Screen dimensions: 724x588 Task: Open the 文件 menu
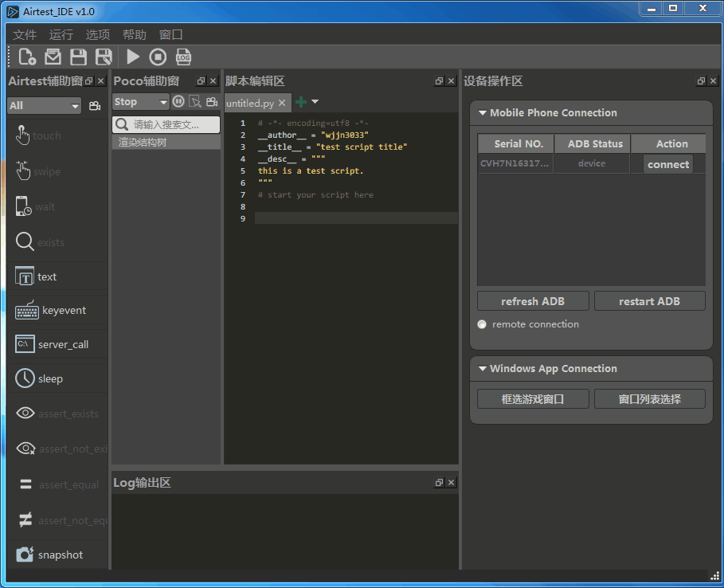25,34
